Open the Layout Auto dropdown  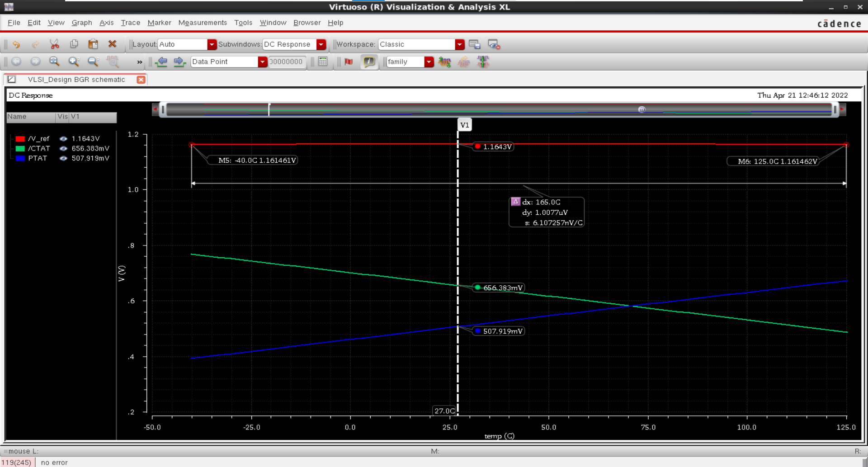coord(212,44)
